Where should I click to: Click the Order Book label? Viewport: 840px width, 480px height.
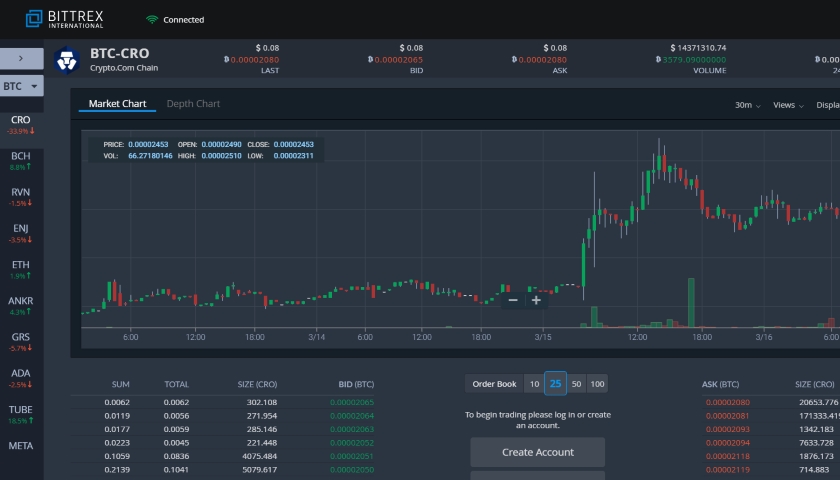494,384
